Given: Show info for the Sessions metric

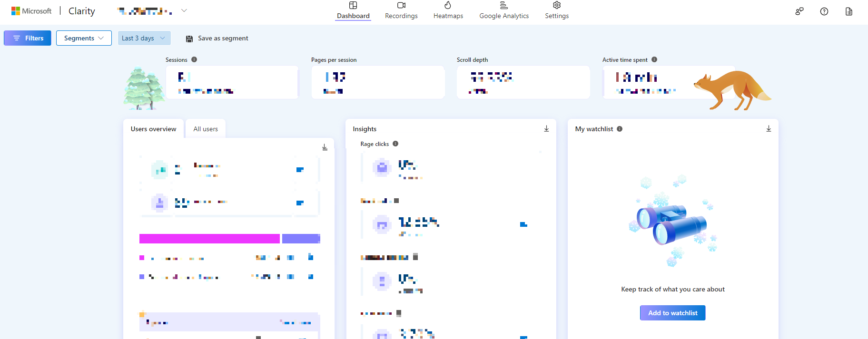Looking at the screenshot, I should pyautogui.click(x=194, y=59).
